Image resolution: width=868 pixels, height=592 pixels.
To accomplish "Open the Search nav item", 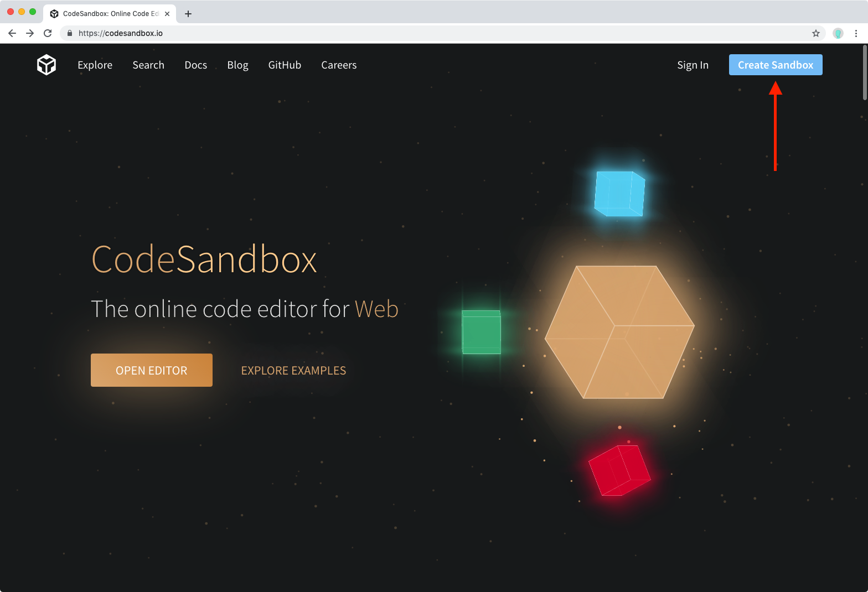I will pos(148,65).
